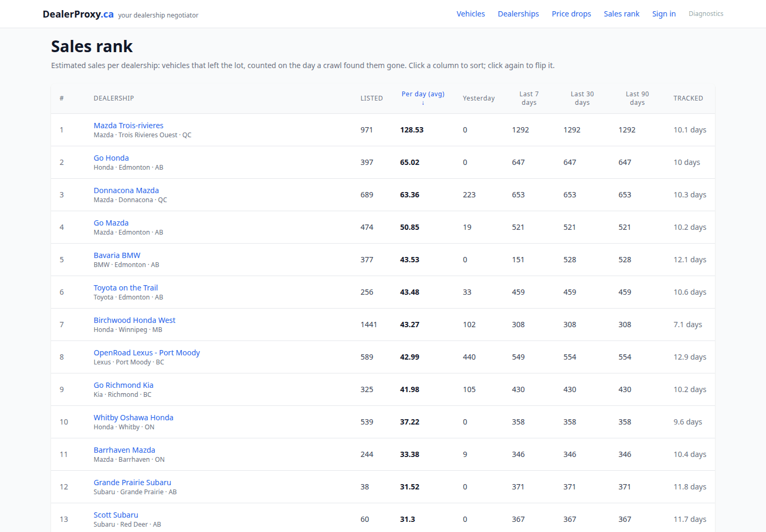Select the Sales rank nav item
The width and height of the screenshot is (766, 532).
point(621,14)
